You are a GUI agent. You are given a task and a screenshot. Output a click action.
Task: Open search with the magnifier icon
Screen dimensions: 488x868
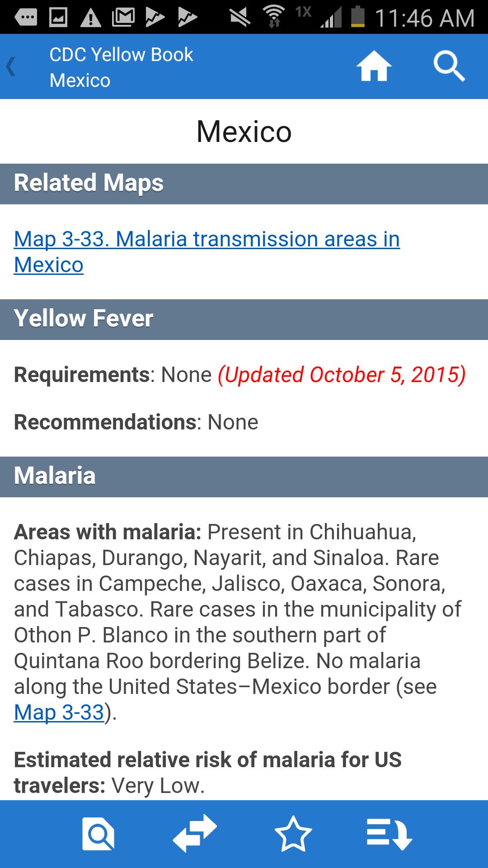(449, 67)
